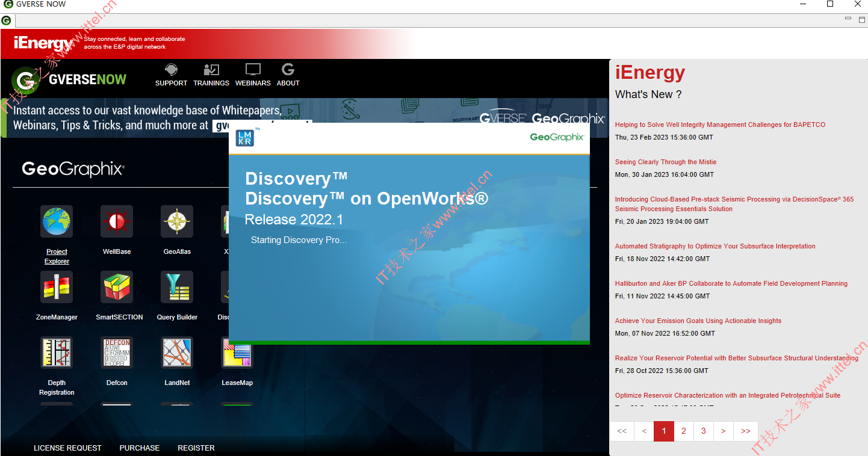This screenshot has width=868, height=456.
Task: Open the GeoAtlas compass icon
Action: 177,221
